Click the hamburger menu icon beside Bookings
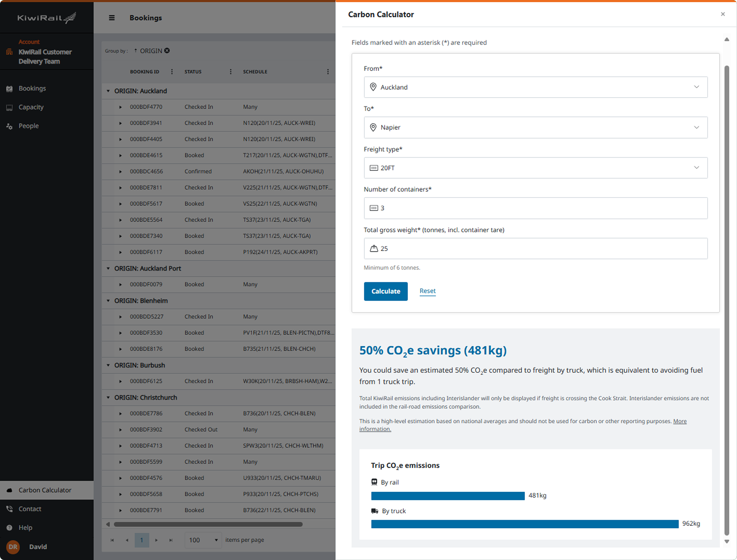737x560 pixels. click(112, 18)
